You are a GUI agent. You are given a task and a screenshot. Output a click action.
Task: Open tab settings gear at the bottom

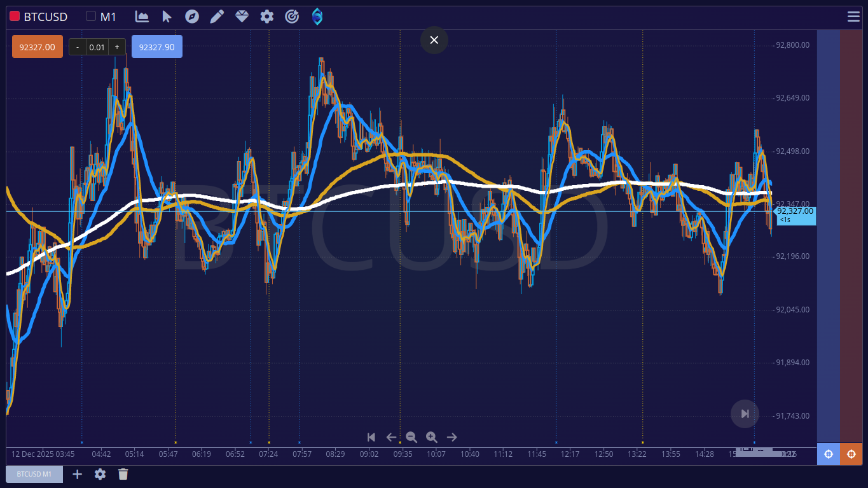[x=100, y=474]
